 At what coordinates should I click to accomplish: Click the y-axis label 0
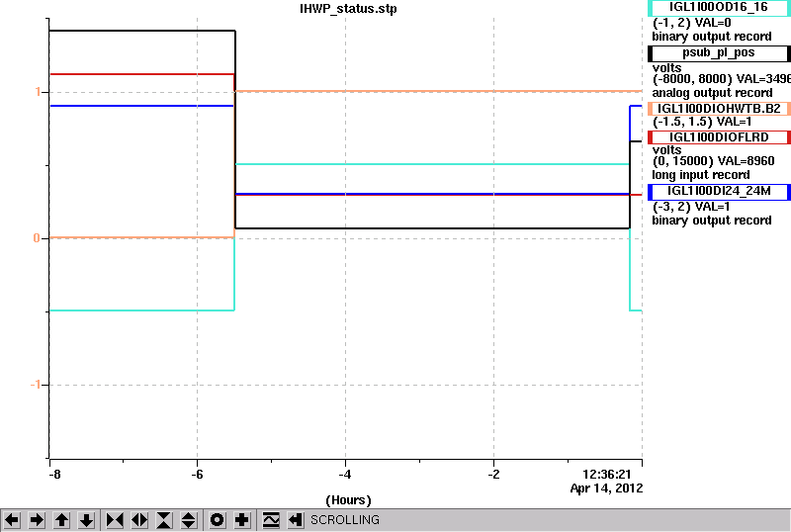[x=37, y=238]
